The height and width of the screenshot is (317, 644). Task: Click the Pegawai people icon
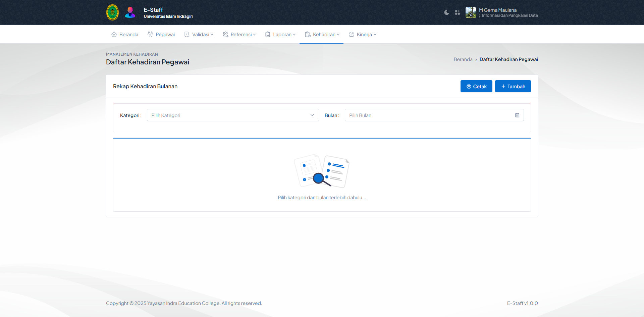150,35
